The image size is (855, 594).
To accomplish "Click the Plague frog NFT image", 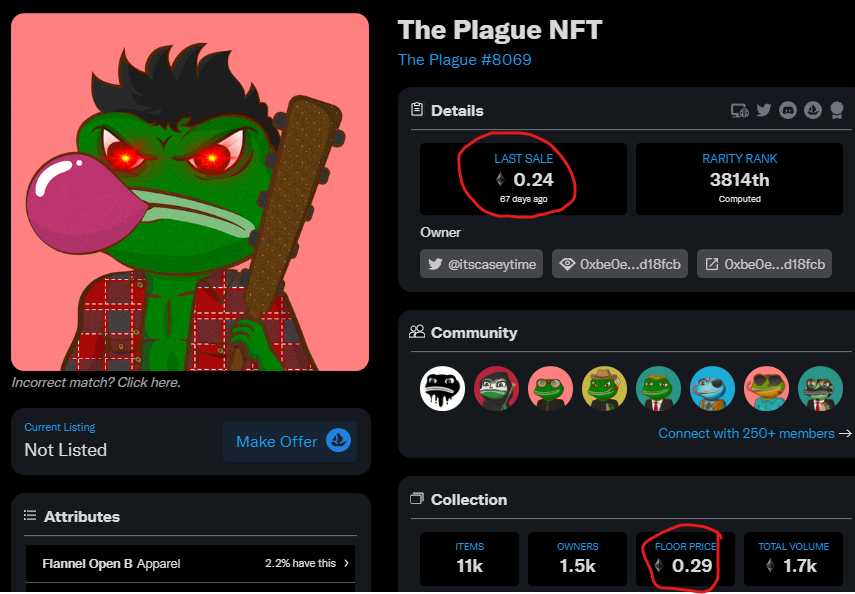I will 190,192.
